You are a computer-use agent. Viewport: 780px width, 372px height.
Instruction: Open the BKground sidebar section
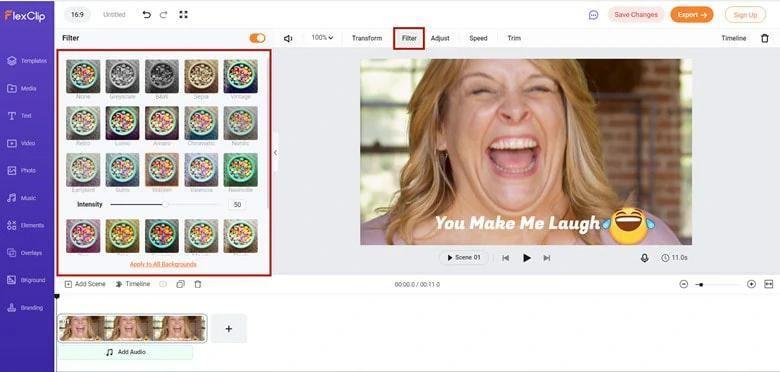point(26,280)
